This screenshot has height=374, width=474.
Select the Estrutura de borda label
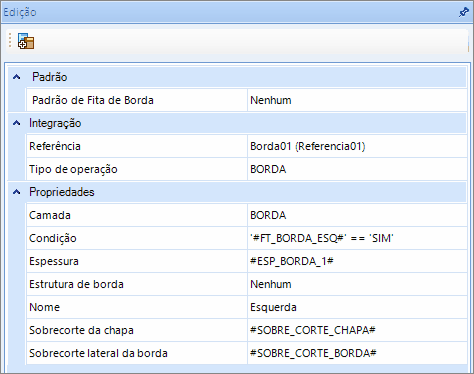pyautogui.click(x=76, y=284)
